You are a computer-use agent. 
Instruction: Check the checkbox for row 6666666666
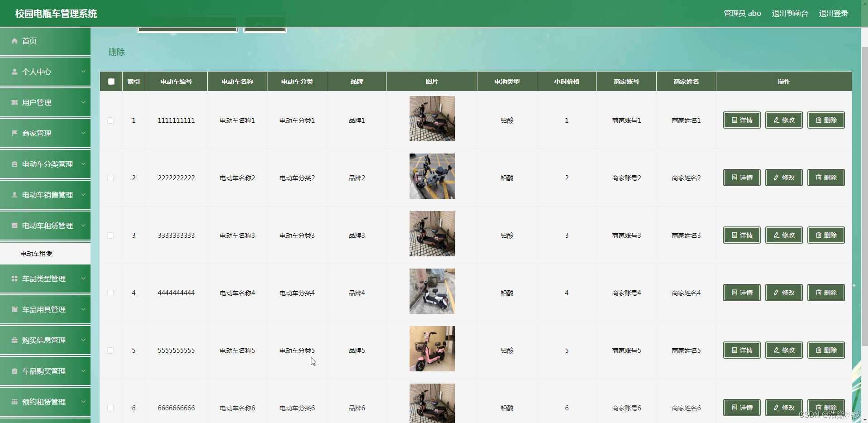(x=110, y=408)
